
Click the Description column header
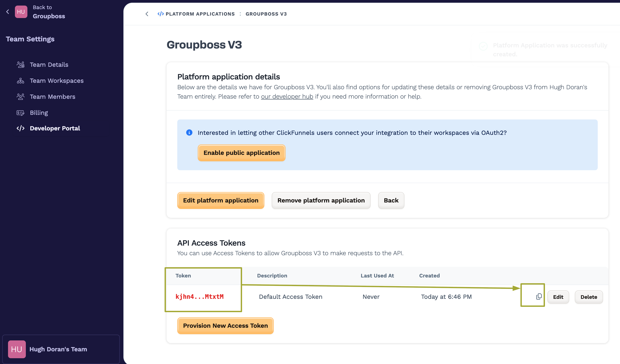272,275
